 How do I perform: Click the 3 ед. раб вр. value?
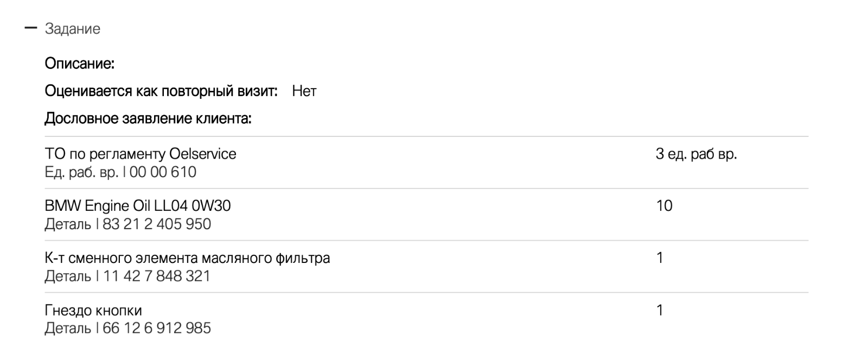[696, 154]
